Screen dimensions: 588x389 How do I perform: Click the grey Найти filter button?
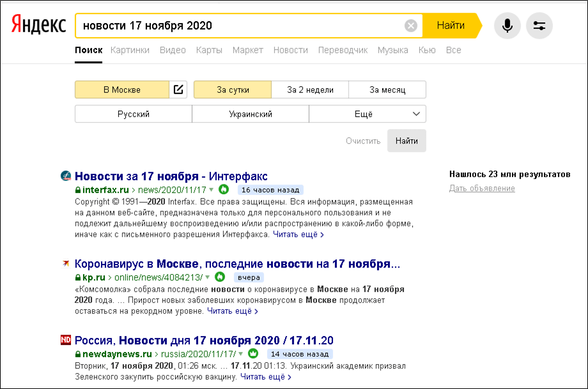pos(406,141)
